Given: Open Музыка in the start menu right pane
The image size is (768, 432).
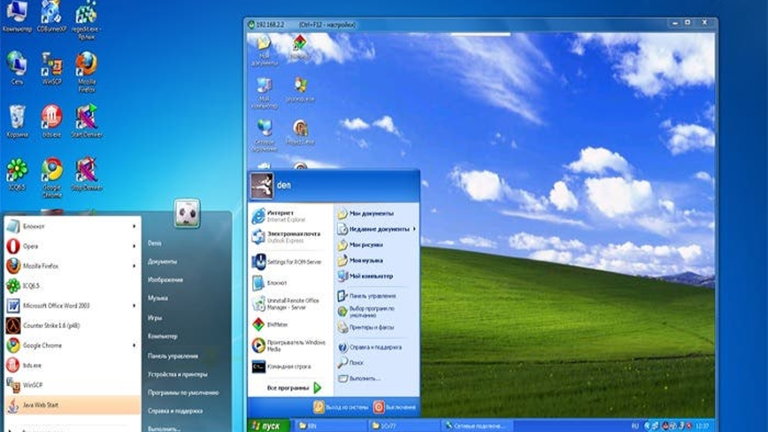Looking at the screenshot, I should click(158, 298).
